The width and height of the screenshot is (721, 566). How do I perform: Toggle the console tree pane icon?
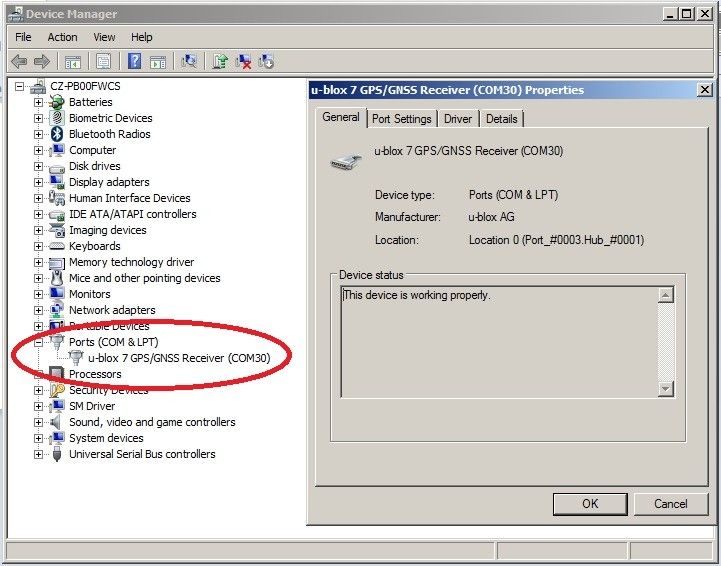[x=73, y=62]
